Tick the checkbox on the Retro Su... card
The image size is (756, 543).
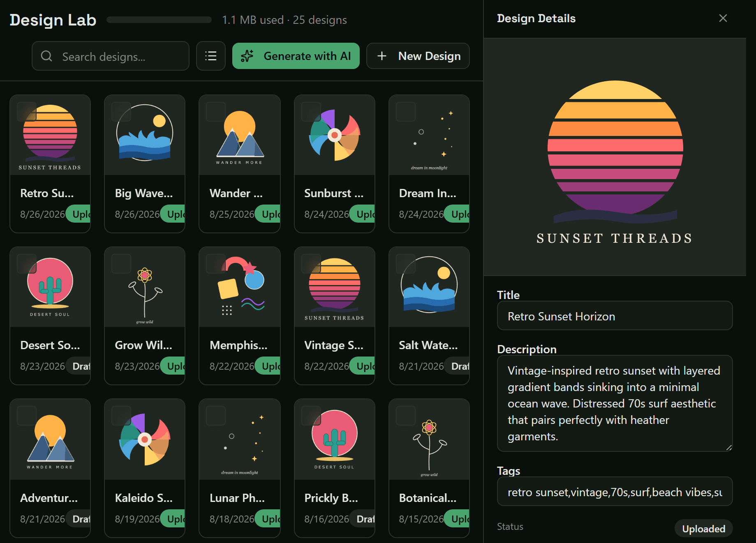click(27, 112)
